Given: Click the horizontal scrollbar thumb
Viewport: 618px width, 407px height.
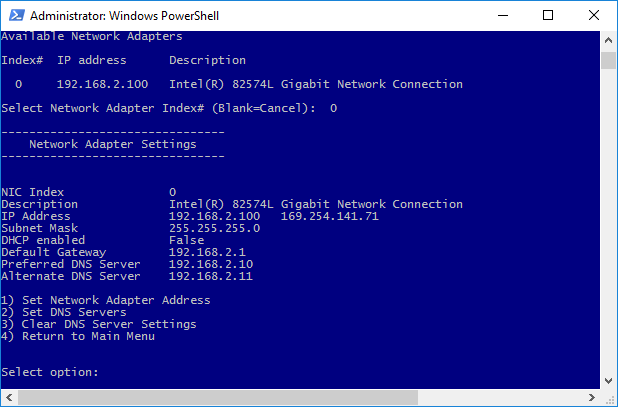Looking at the screenshot, I should pyautogui.click(x=218, y=397).
